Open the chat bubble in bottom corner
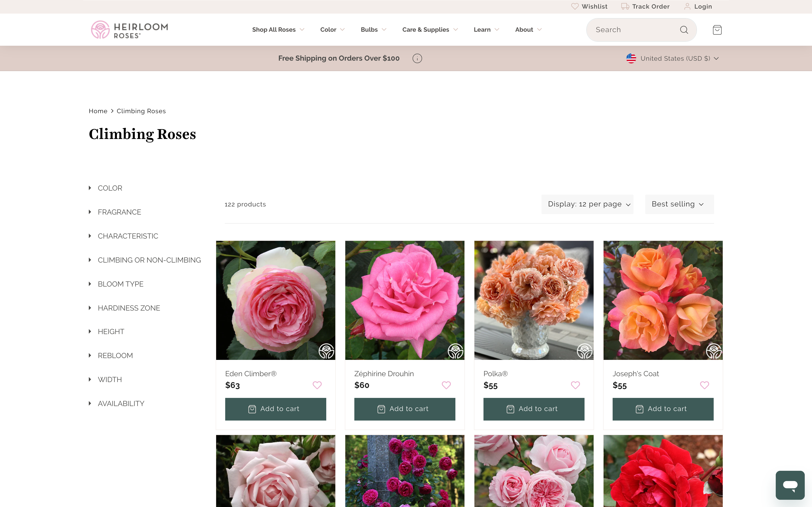Viewport: 812px width, 507px height. coord(790,485)
